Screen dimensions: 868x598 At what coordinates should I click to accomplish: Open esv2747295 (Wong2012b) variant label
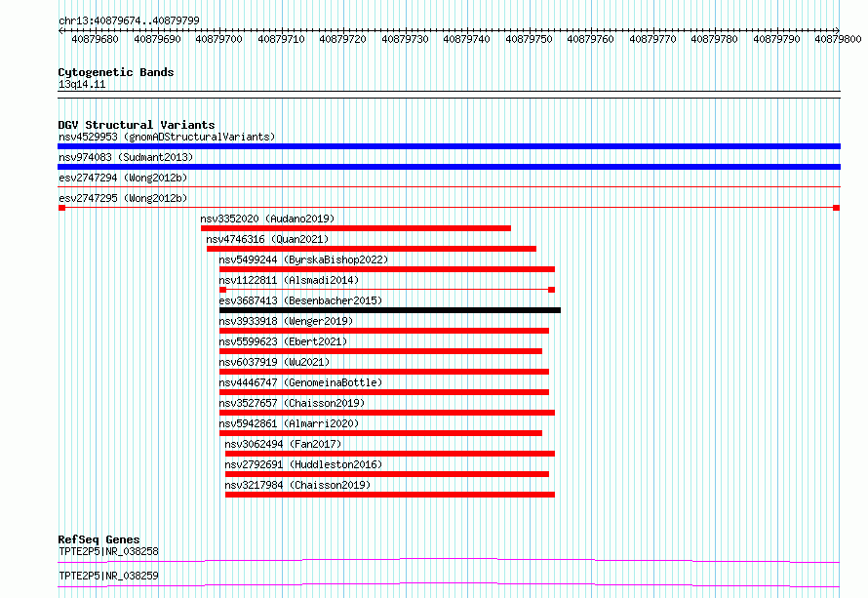pyautogui.click(x=123, y=198)
